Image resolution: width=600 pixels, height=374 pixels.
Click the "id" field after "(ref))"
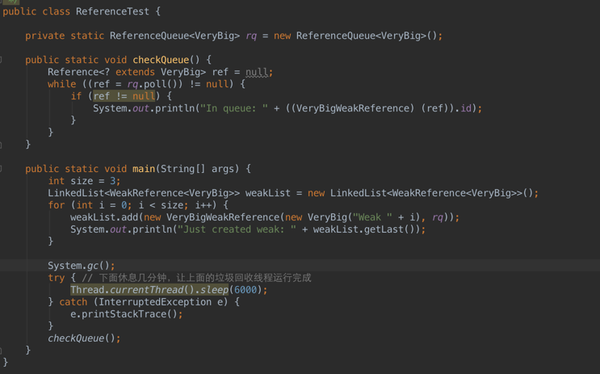(x=466, y=108)
